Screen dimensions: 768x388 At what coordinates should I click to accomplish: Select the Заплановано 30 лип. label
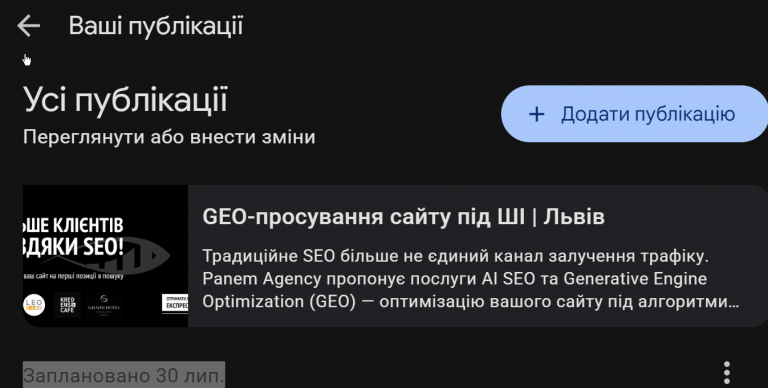[124, 375]
